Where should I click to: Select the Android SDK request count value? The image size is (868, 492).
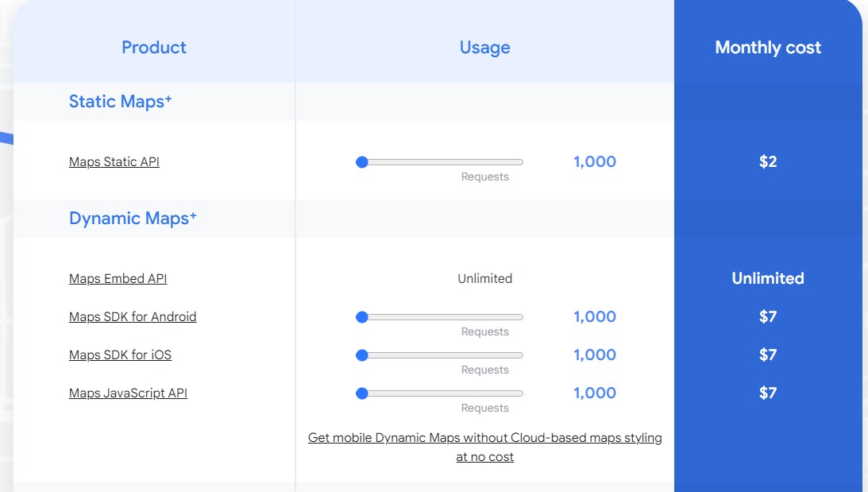(595, 317)
